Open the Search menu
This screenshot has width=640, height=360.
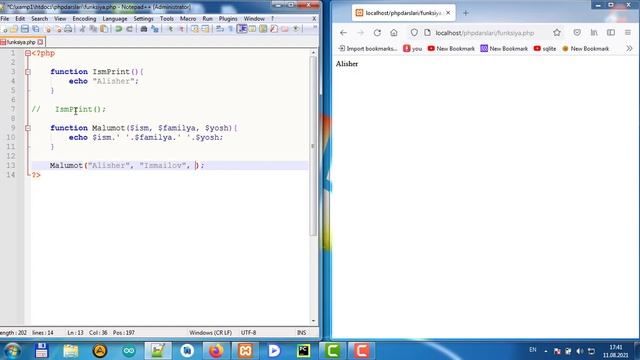[x=40, y=19]
